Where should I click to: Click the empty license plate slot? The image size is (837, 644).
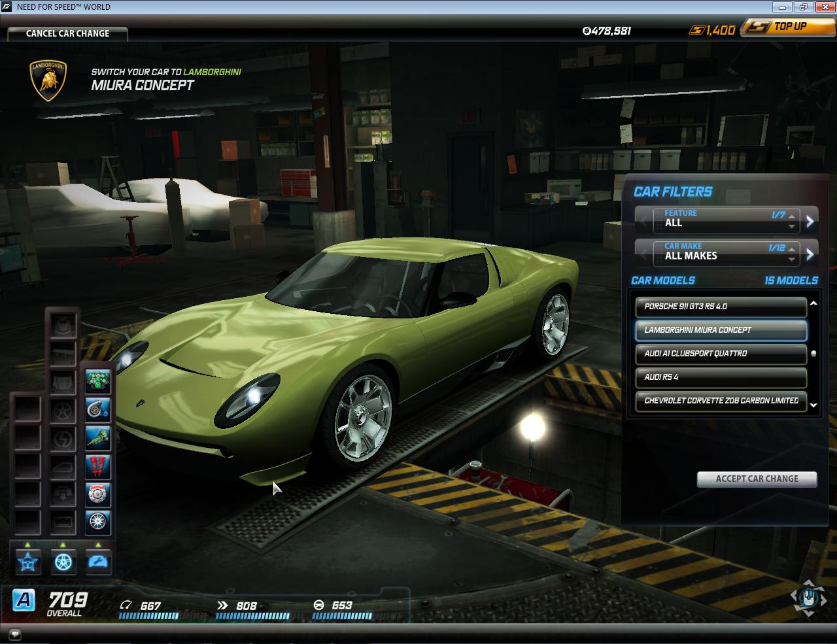pos(63,522)
